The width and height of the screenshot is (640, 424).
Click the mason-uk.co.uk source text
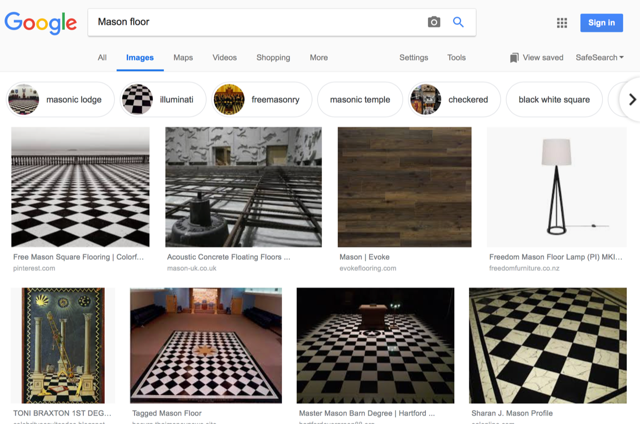191,268
